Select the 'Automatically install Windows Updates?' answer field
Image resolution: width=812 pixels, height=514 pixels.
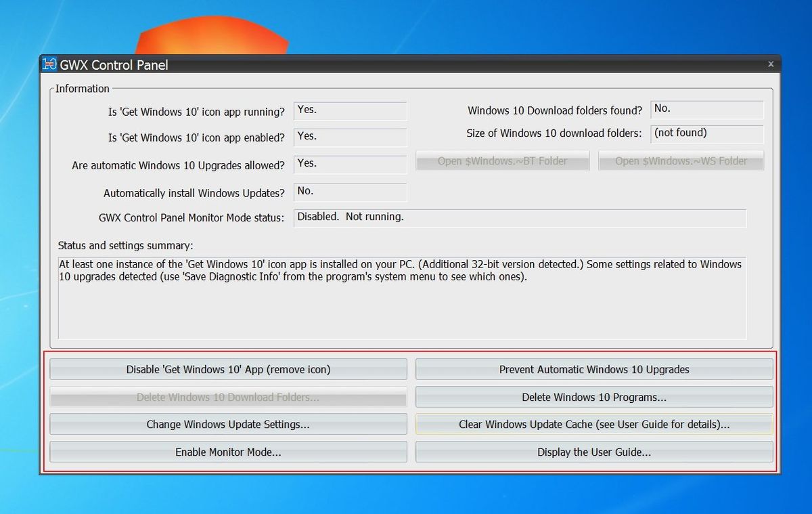click(350, 192)
